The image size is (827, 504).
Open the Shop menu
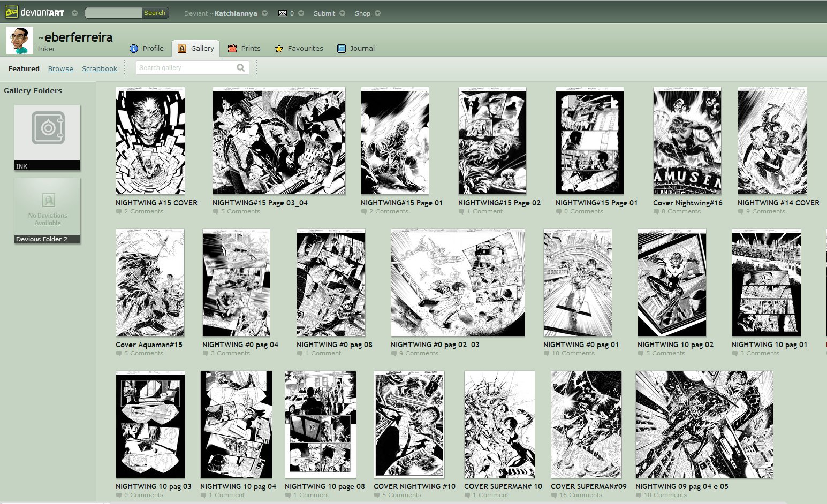click(x=362, y=13)
